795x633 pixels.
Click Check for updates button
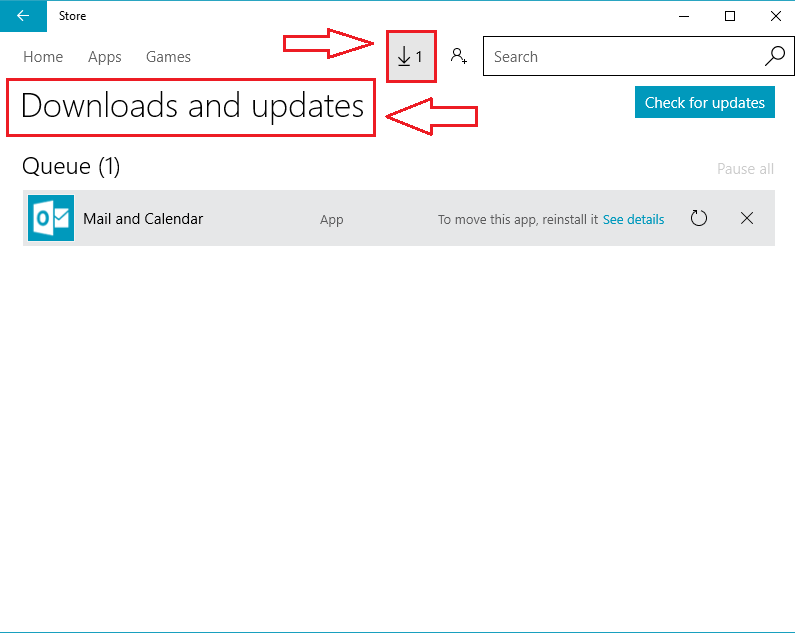click(705, 102)
